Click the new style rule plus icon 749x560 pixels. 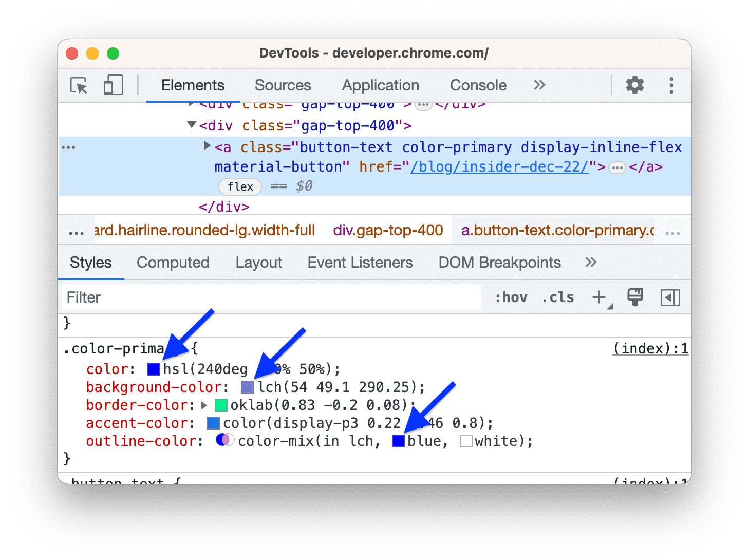click(600, 297)
